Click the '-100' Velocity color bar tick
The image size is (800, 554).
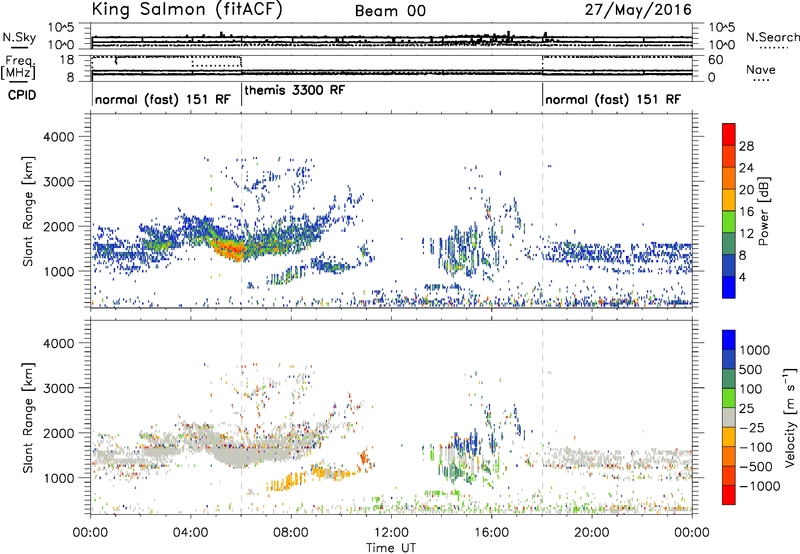coord(756,447)
